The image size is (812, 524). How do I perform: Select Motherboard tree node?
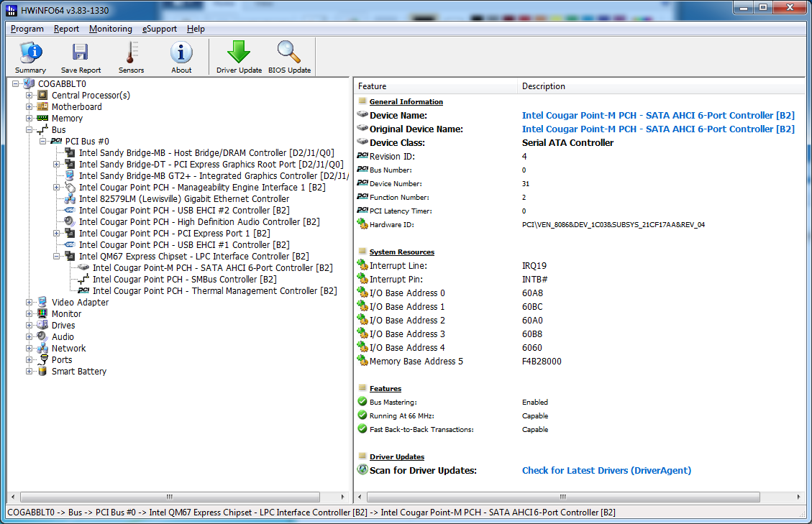(77, 106)
